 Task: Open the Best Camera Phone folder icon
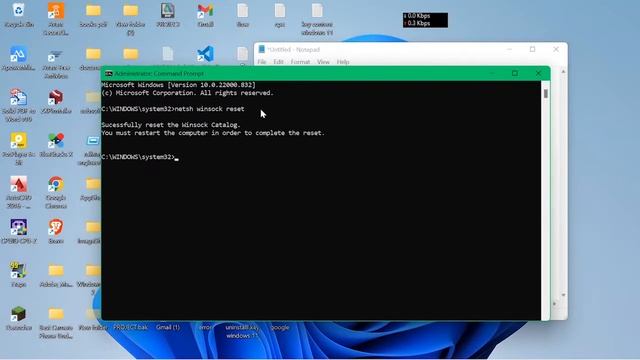pos(56,314)
